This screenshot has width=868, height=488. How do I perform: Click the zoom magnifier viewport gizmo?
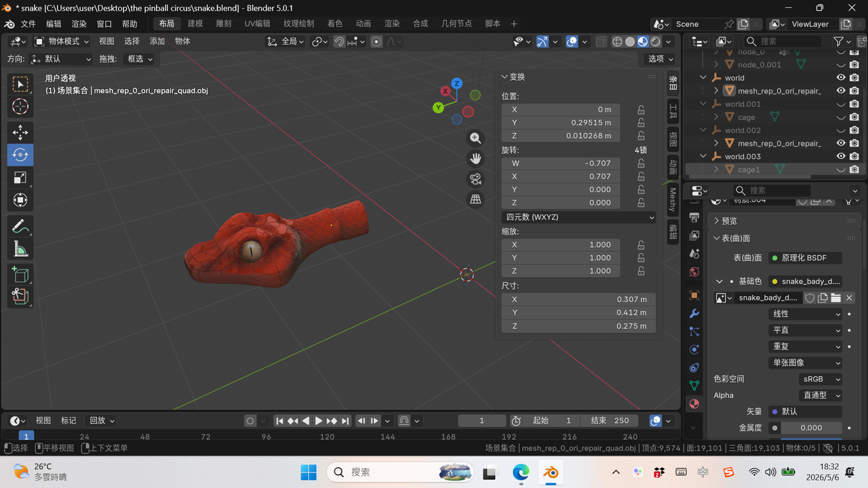[x=475, y=138]
